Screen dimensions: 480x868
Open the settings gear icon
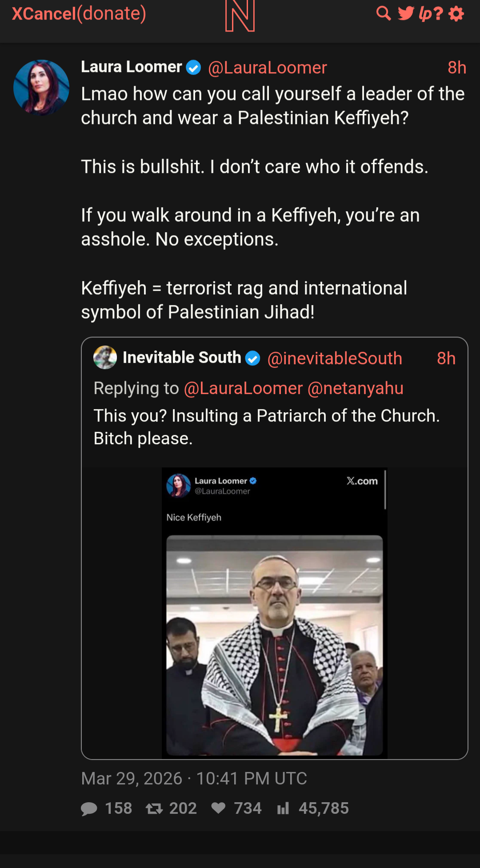coord(456,13)
